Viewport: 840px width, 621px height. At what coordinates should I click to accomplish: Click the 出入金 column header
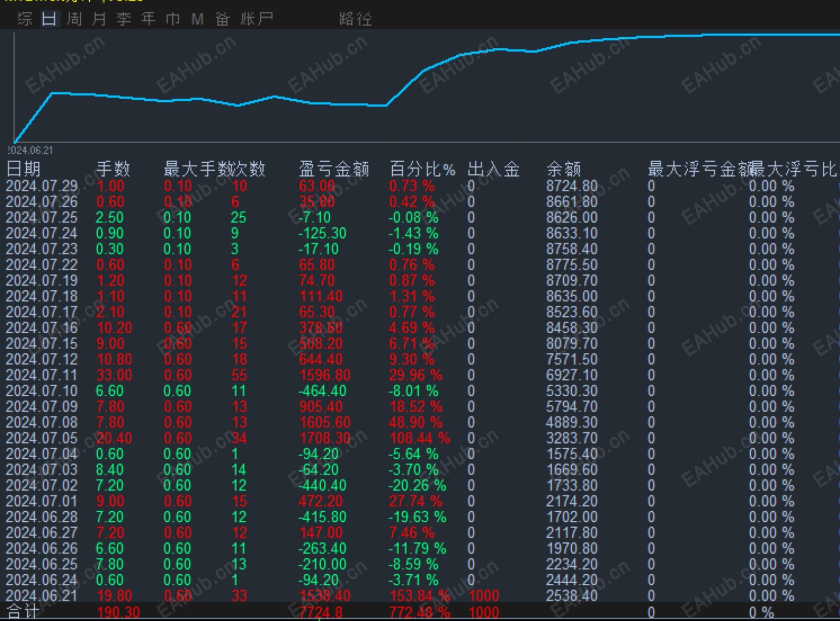[493, 169]
